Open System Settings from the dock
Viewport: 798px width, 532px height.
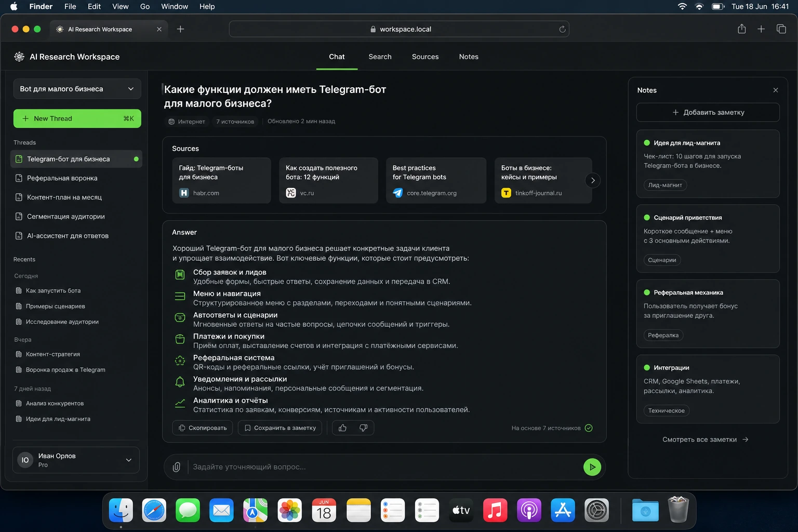(597, 510)
